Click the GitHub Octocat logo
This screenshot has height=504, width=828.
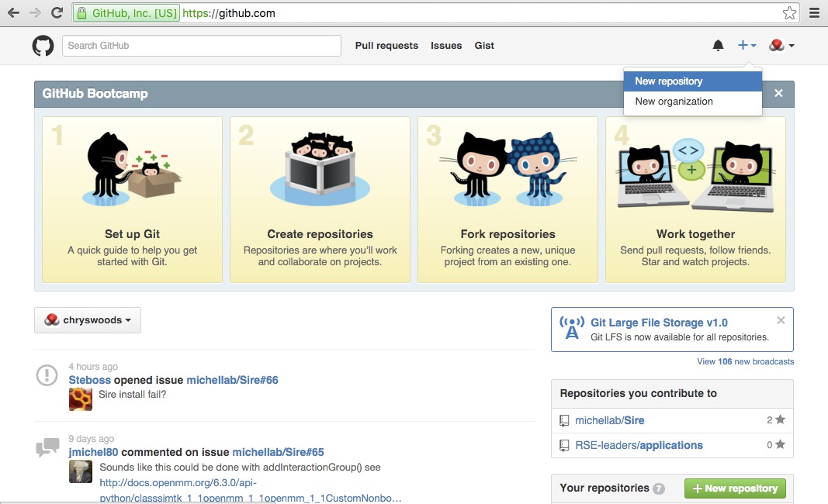click(43, 46)
